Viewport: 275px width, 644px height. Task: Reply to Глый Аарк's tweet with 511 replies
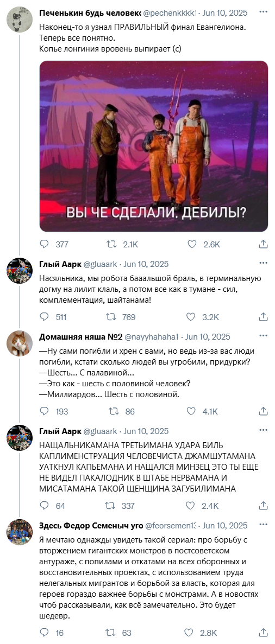44,317
